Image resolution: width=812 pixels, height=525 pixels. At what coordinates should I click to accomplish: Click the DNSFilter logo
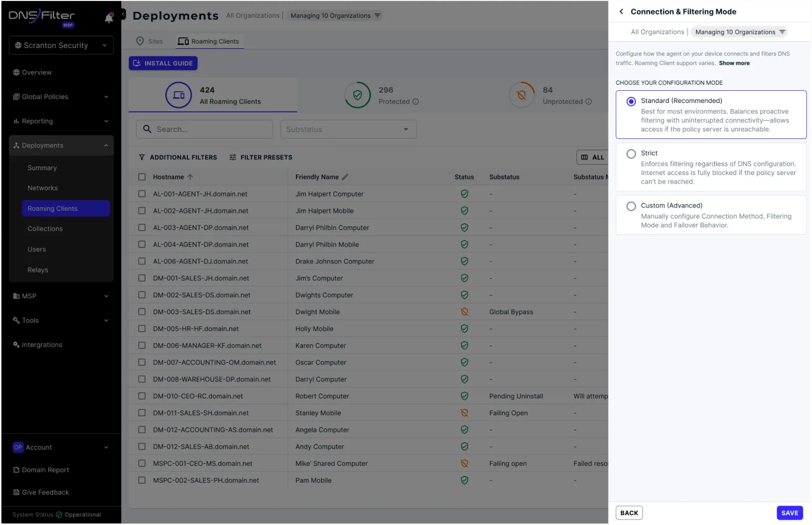click(42, 17)
